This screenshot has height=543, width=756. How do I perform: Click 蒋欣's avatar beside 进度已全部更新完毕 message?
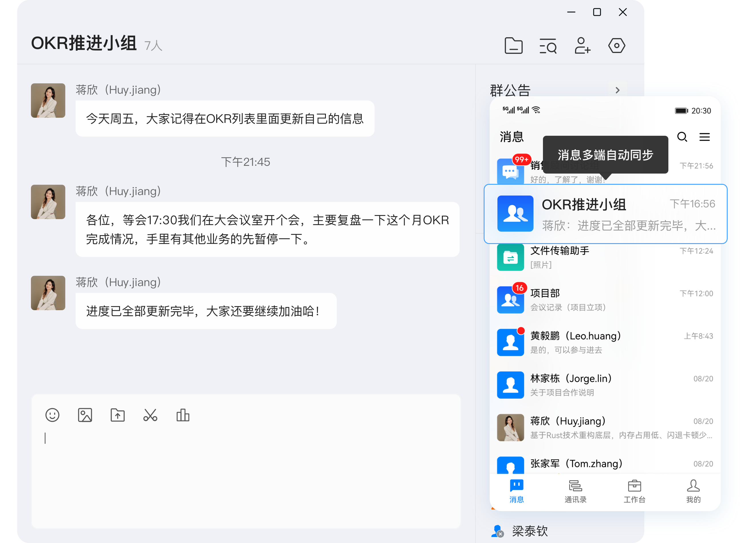(48, 293)
